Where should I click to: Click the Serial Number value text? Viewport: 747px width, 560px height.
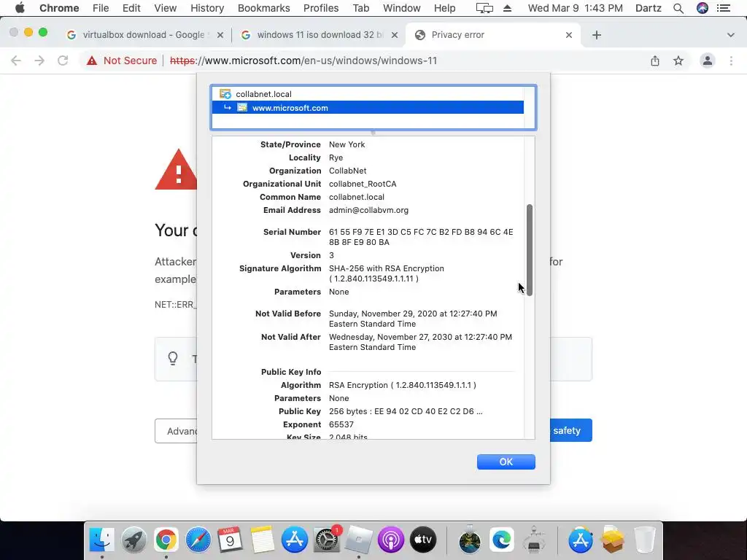point(421,237)
